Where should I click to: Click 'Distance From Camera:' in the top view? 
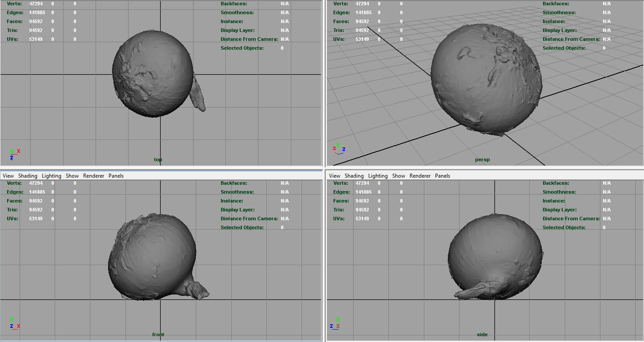pyautogui.click(x=249, y=39)
